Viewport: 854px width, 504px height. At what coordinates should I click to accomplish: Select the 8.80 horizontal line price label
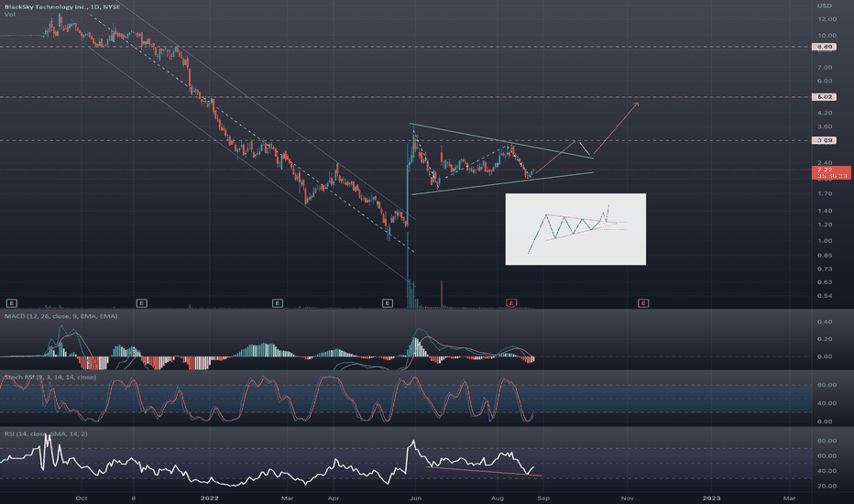pyautogui.click(x=825, y=47)
